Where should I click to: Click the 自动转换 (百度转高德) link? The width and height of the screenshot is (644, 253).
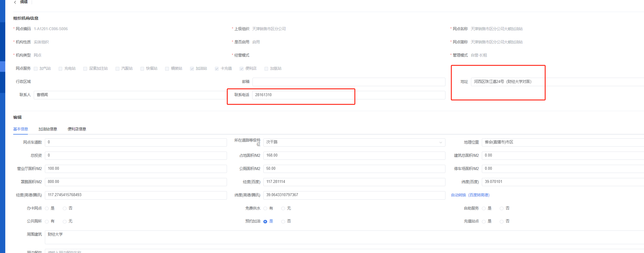[x=470, y=195]
